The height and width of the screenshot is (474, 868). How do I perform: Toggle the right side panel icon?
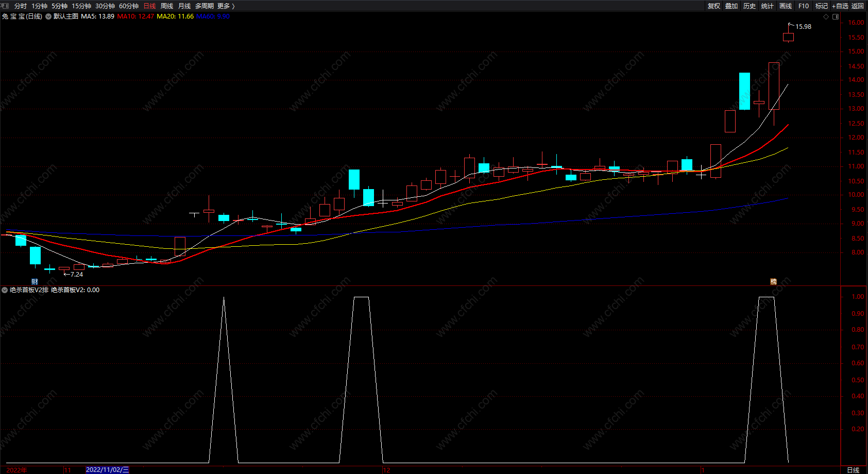tap(836, 16)
